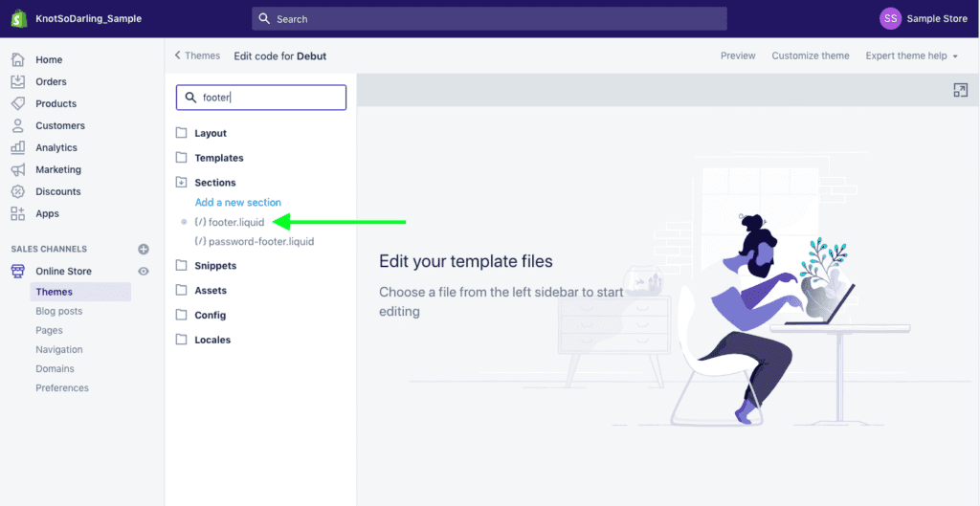The height and width of the screenshot is (506, 980).
Task: Click the Discounts badge icon
Action: click(18, 191)
